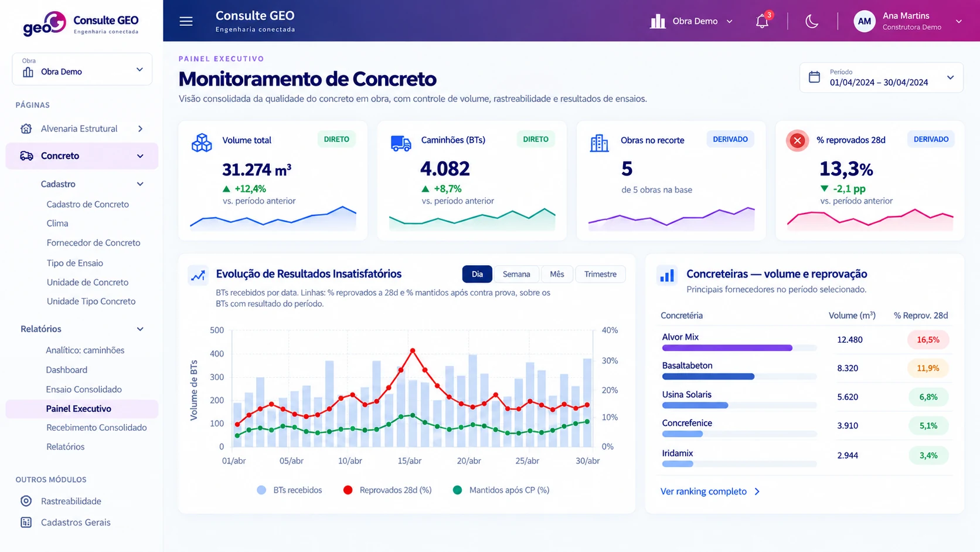Click the 16,5% badge for Alvor Mix
This screenshot has height=552, width=980.
[x=928, y=340]
